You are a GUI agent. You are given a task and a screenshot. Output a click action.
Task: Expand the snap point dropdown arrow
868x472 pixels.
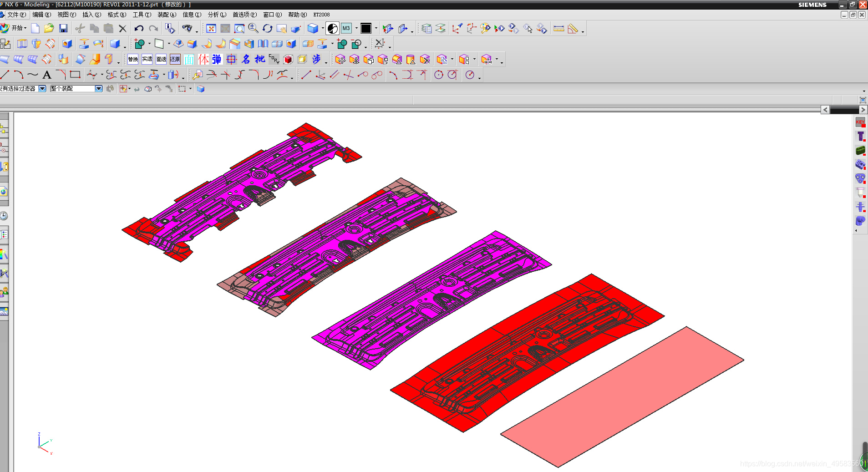pos(129,89)
